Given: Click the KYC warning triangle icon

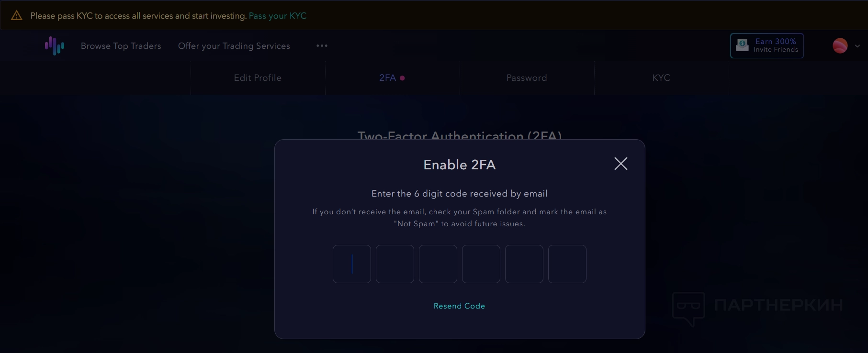Looking at the screenshot, I should pyautogui.click(x=17, y=16).
